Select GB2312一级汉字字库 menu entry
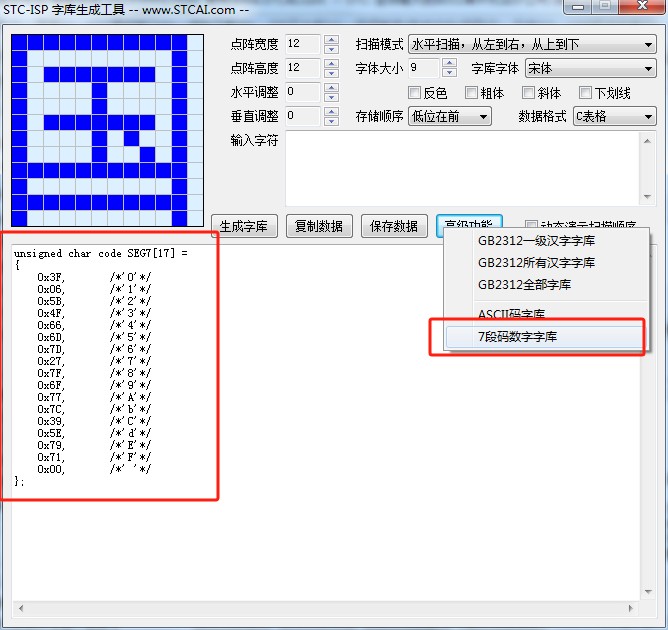668x630 pixels. 546,241
